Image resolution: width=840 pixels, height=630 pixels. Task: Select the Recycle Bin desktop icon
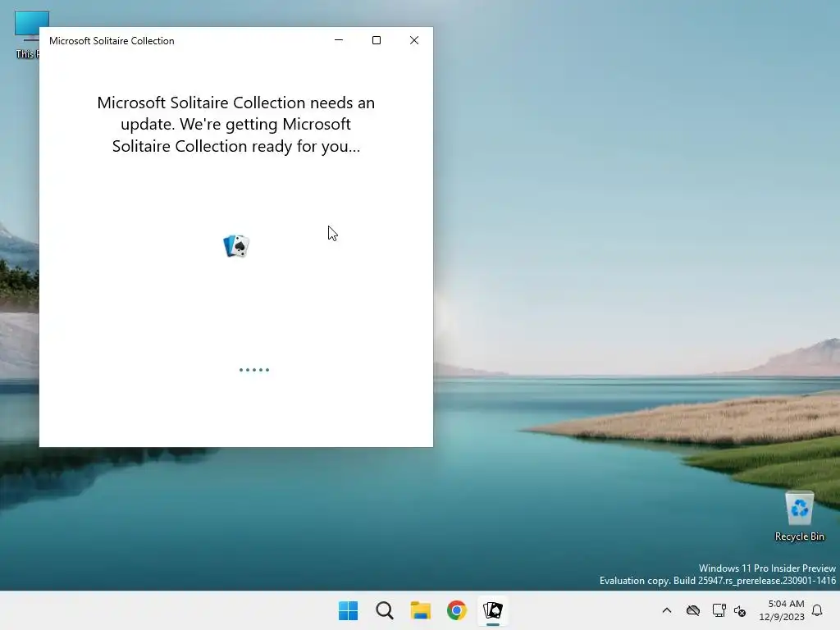pos(799,516)
